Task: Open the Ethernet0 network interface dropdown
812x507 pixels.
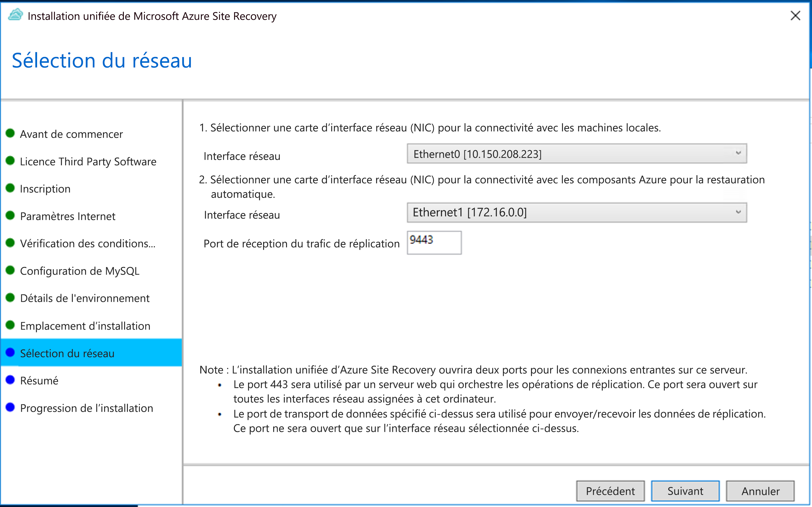Action: [577, 154]
